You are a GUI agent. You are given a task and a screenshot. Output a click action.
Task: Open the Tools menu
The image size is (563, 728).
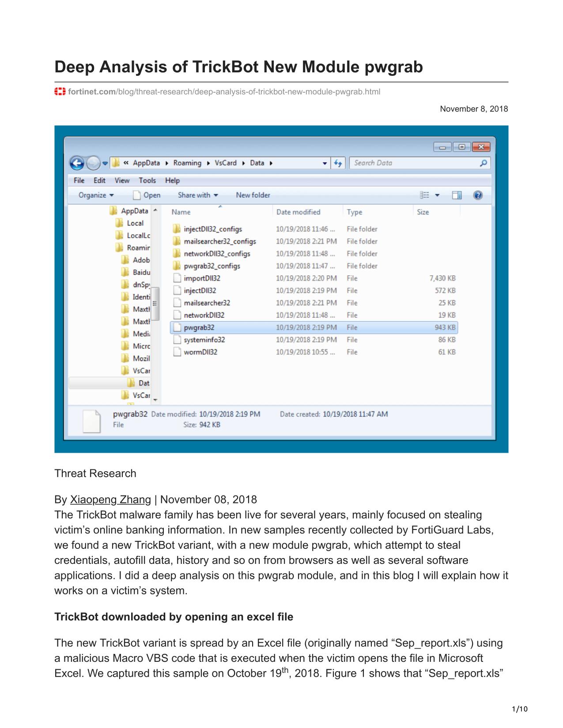[147, 180]
